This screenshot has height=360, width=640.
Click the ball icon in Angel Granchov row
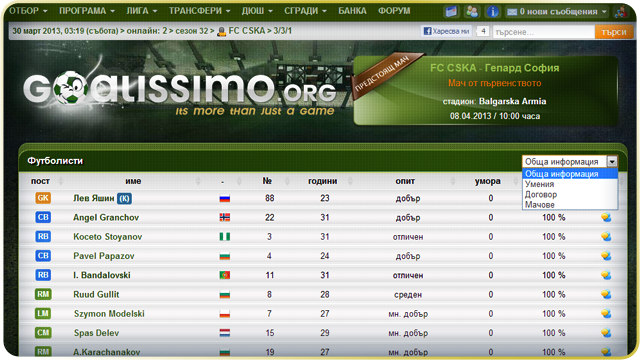(x=606, y=218)
